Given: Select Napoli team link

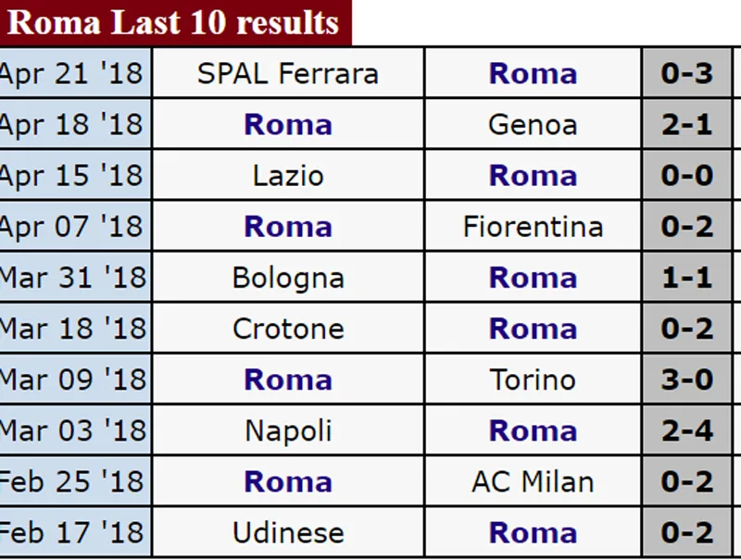Looking at the screenshot, I should pyautogui.click(x=288, y=430).
